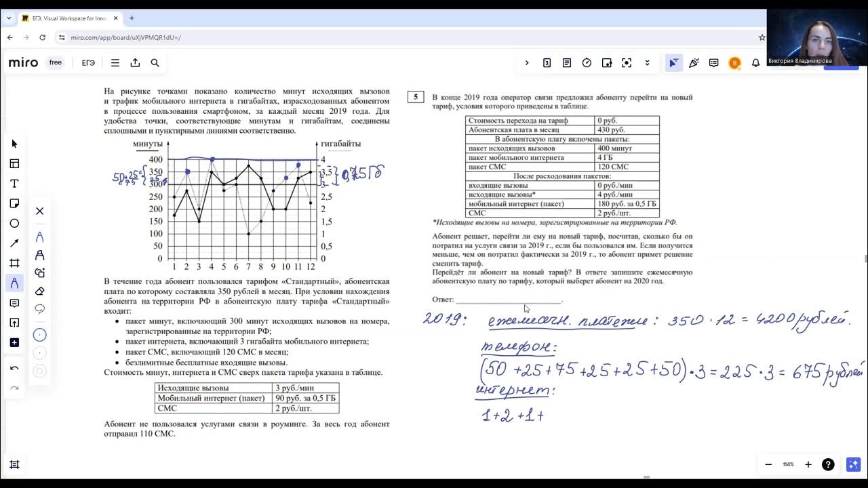
Task: Reload the page
Action: (x=43, y=37)
